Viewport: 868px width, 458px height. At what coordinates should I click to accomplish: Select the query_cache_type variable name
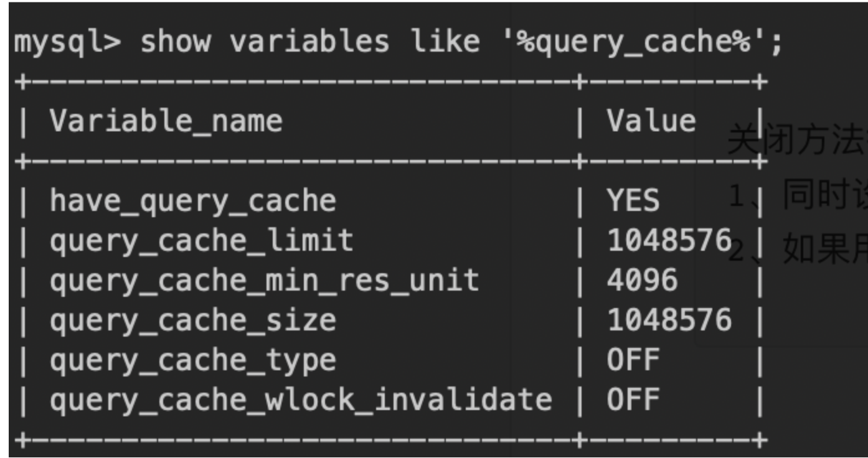(x=193, y=361)
